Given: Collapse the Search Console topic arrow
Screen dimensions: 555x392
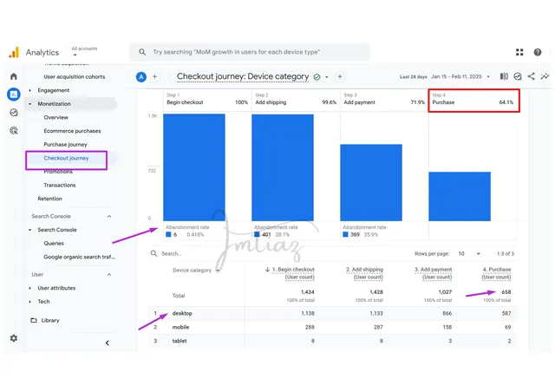Looking at the screenshot, I should point(29,230).
